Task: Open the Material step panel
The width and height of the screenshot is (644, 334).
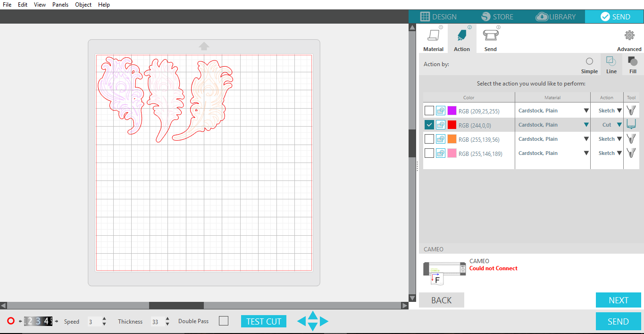Action: [433, 39]
